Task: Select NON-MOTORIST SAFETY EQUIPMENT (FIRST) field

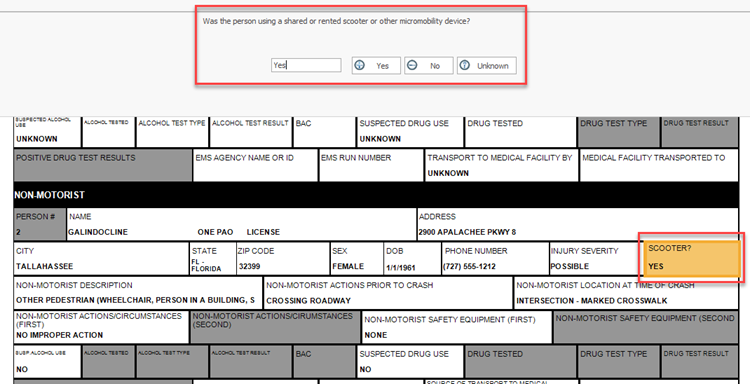Action: point(457,328)
